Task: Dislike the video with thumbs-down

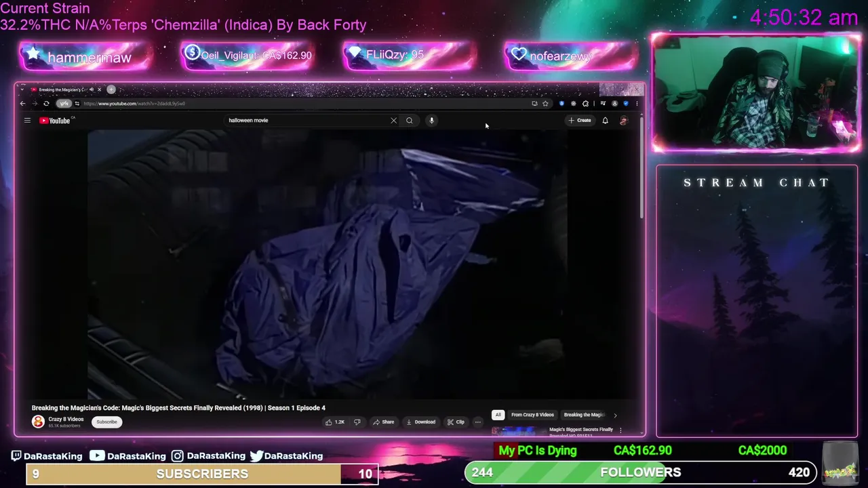Action: (357, 422)
